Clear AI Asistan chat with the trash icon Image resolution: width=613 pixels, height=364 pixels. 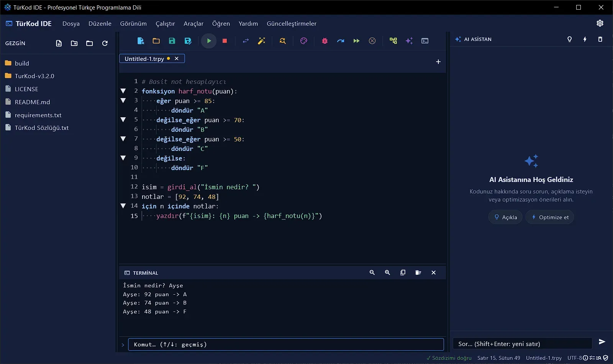click(600, 39)
